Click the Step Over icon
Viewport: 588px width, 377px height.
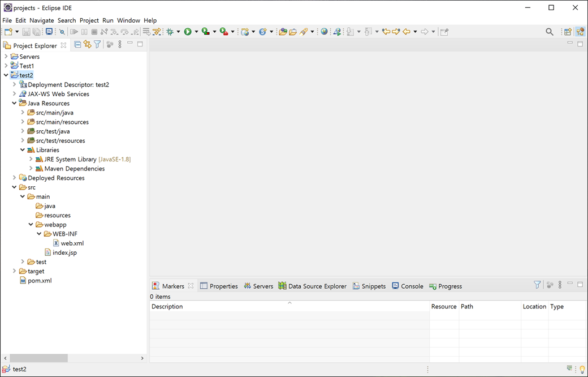pyautogui.click(x=124, y=32)
